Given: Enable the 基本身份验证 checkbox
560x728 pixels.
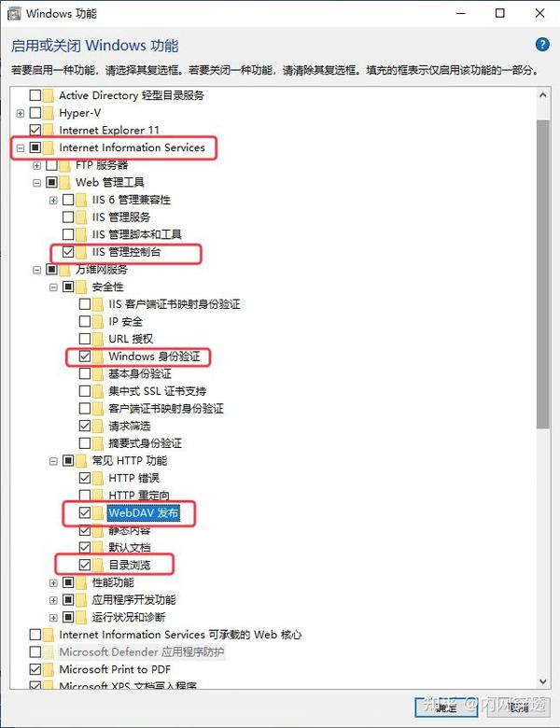Looking at the screenshot, I should pos(85,373).
